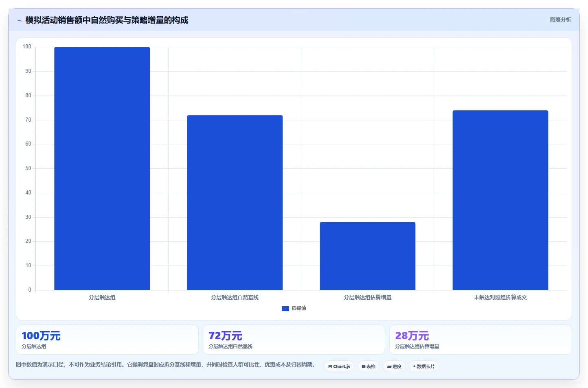This screenshot has height=388, width=588.
Task: Click the 100万元 card value
Action: tap(41, 336)
